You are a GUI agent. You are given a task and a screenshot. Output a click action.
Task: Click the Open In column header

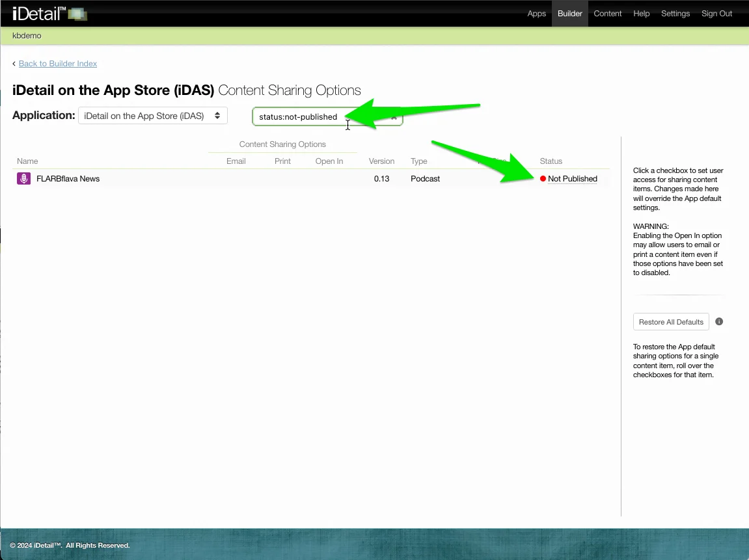329,161
